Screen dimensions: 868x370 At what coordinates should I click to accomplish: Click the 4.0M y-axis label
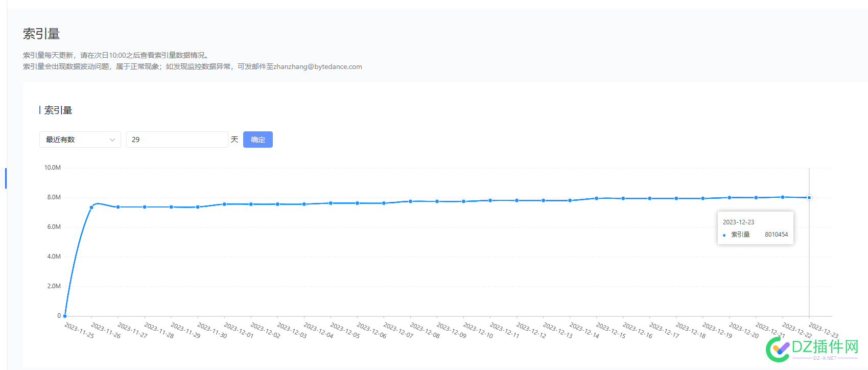click(54, 257)
